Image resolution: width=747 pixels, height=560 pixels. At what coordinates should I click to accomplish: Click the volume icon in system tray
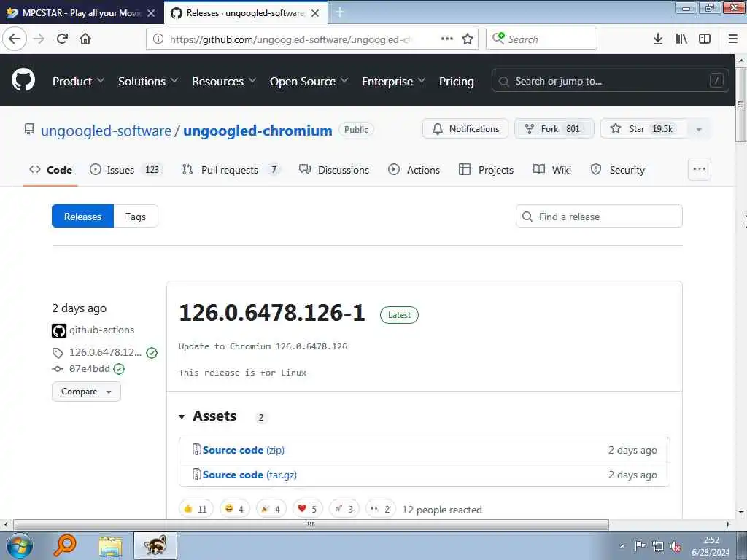click(676, 546)
